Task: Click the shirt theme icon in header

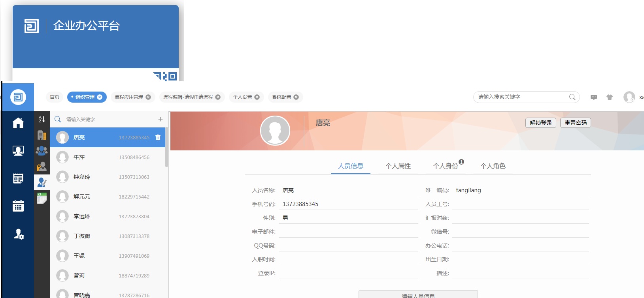Action: [x=609, y=97]
